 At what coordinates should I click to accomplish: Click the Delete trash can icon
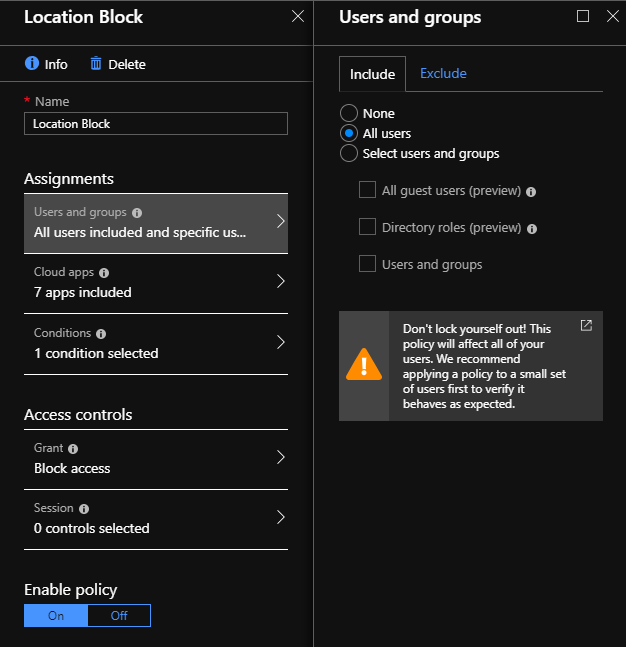point(96,64)
